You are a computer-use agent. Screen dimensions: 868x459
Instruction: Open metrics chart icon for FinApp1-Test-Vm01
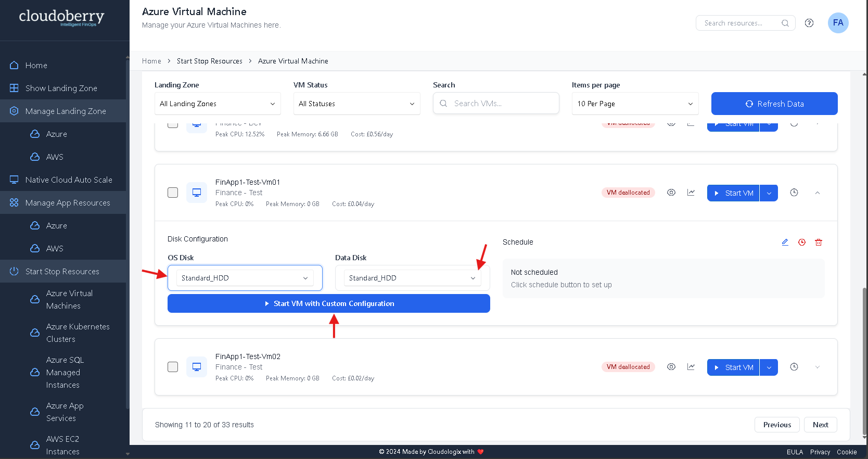click(691, 193)
